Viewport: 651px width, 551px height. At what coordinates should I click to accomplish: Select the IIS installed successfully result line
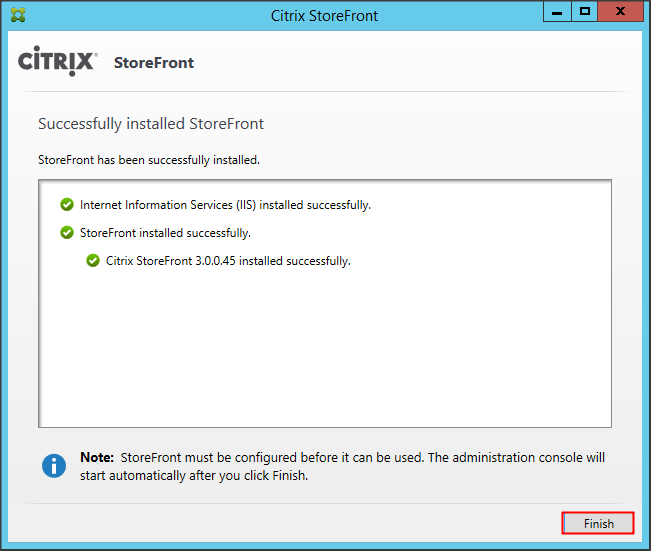tap(225, 205)
